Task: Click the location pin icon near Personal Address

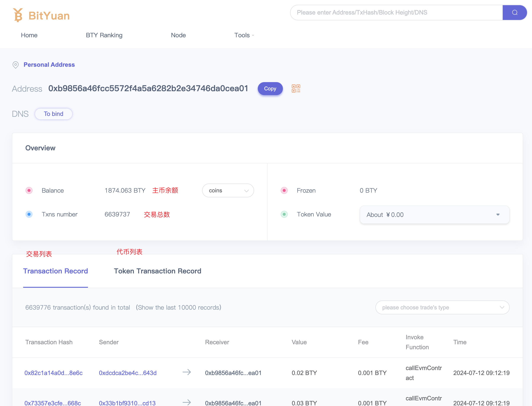Action: (x=15, y=65)
